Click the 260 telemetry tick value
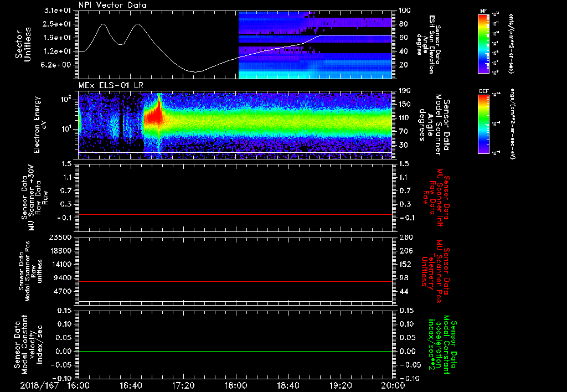Screen dimensions: 567x392 (x=405, y=237)
